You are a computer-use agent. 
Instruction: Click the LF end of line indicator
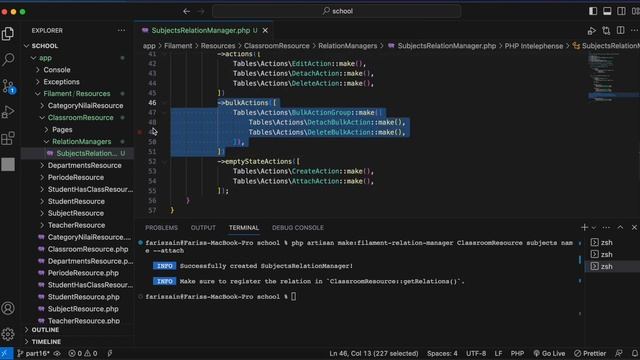(x=498, y=353)
